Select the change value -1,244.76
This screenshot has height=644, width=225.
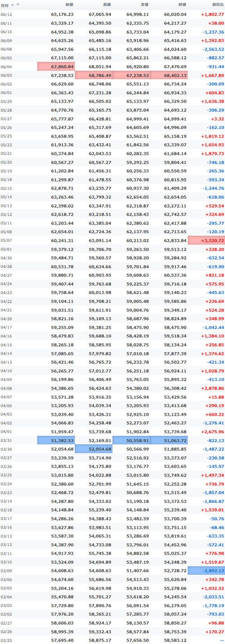tap(213, 188)
